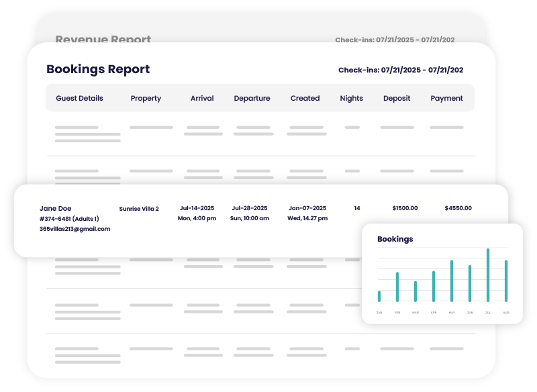Click the $1500.00 deposit amount
The height and width of the screenshot is (392, 537).
404,208
